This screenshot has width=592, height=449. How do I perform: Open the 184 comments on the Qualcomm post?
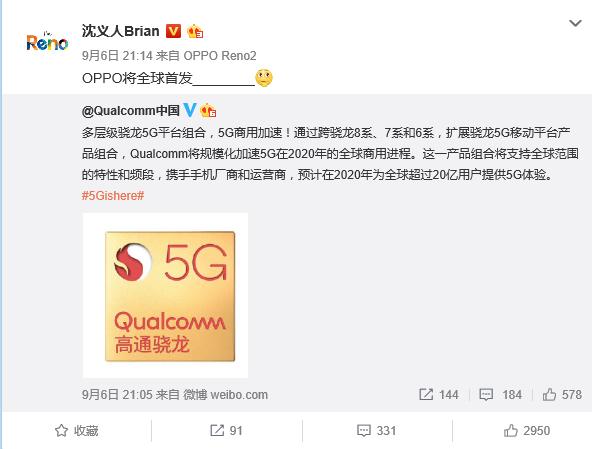(x=500, y=395)
